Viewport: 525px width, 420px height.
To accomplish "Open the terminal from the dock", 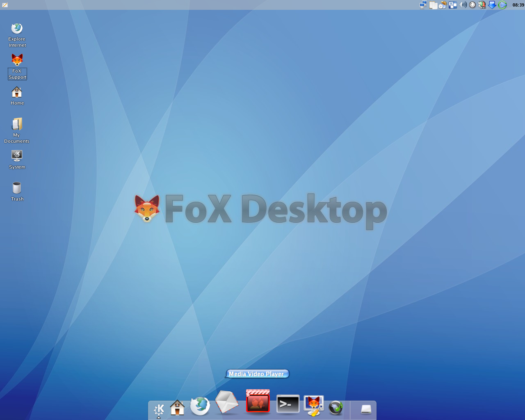I will point(288,404).
